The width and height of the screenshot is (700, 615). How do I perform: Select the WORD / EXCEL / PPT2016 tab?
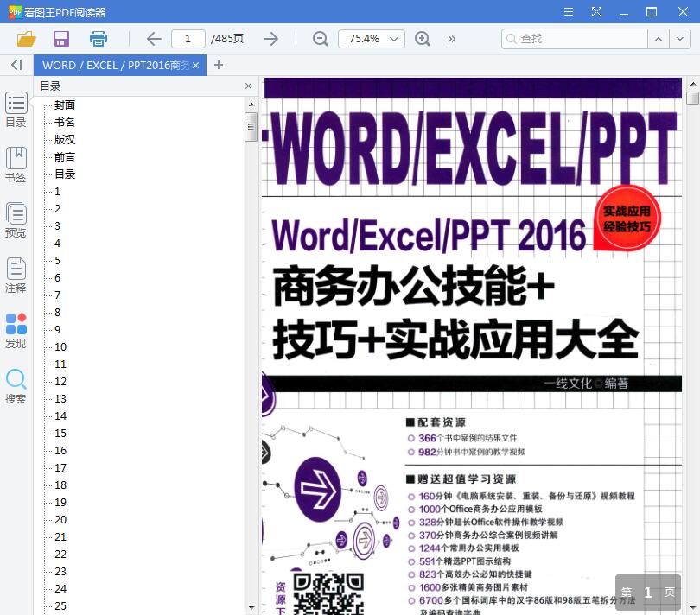pyautogui.click(x=116, y=65)
